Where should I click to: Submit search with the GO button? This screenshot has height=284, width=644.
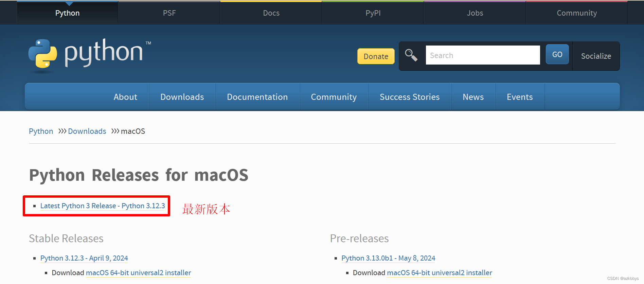(557, 54)
